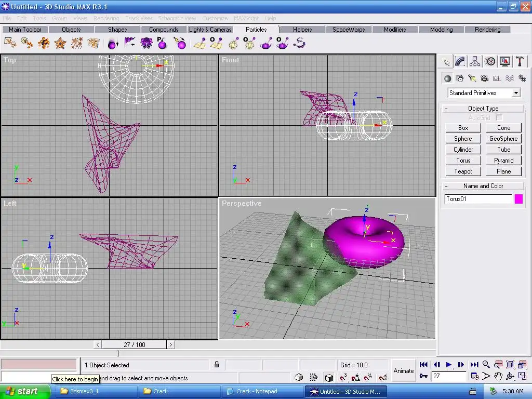
Task: Click the purple bomb icon marked P
Action: [x=162, y=43]
